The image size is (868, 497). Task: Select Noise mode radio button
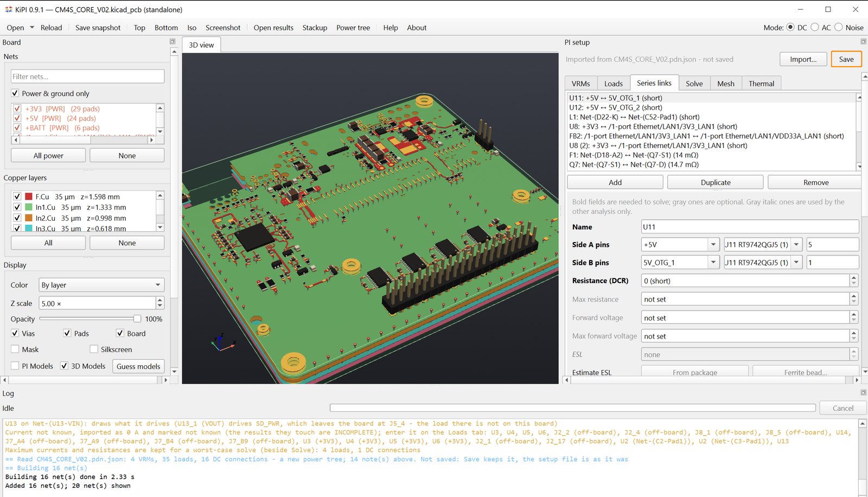[839, 27]
